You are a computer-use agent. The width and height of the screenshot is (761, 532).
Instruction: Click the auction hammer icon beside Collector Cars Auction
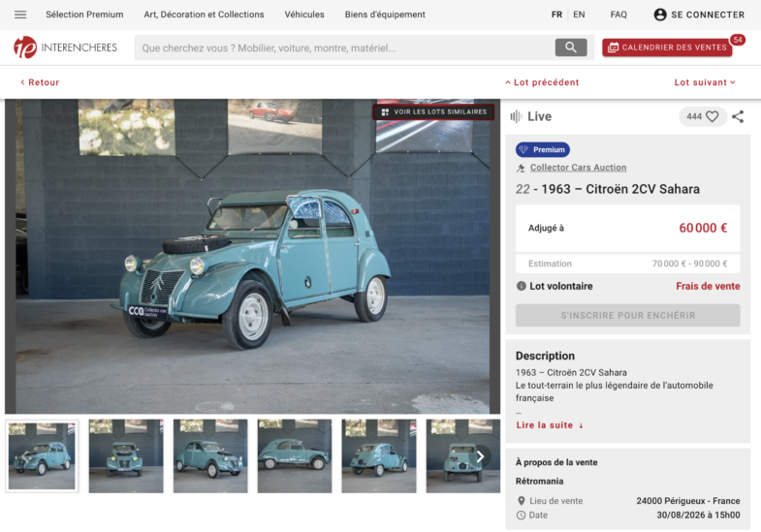[x=521, y=168]
